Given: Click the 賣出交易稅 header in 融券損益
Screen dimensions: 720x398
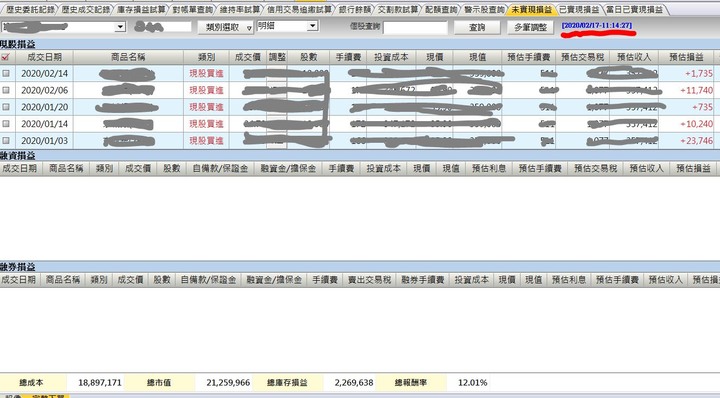Looking at the screenshot, I should tap(369, 280).
